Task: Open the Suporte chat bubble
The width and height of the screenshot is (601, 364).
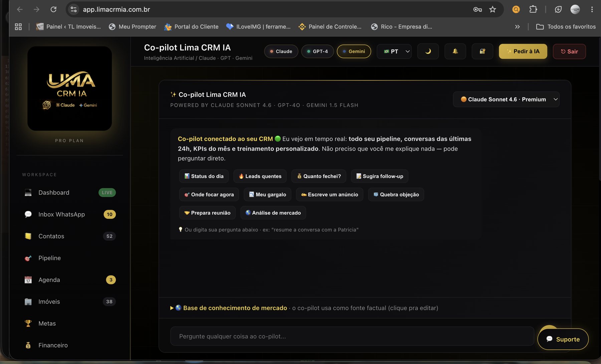Action: point(563,339)
